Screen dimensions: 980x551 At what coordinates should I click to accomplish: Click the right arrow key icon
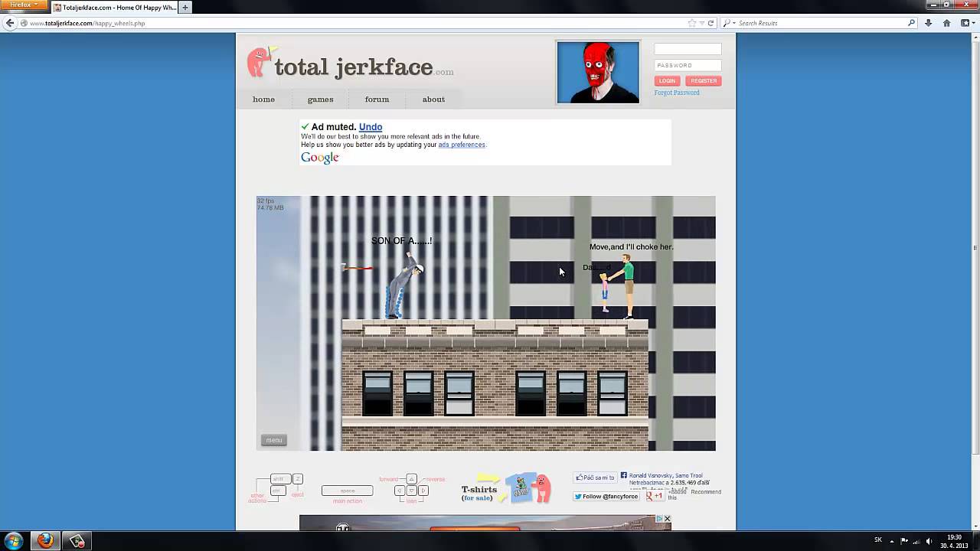(423, 491)
